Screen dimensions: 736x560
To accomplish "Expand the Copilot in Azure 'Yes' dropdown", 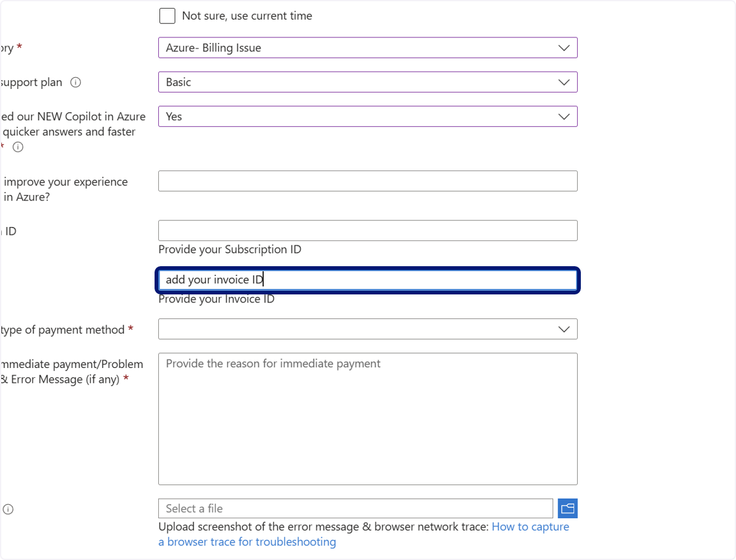I will pyautogui.click(x=368, y=117).
